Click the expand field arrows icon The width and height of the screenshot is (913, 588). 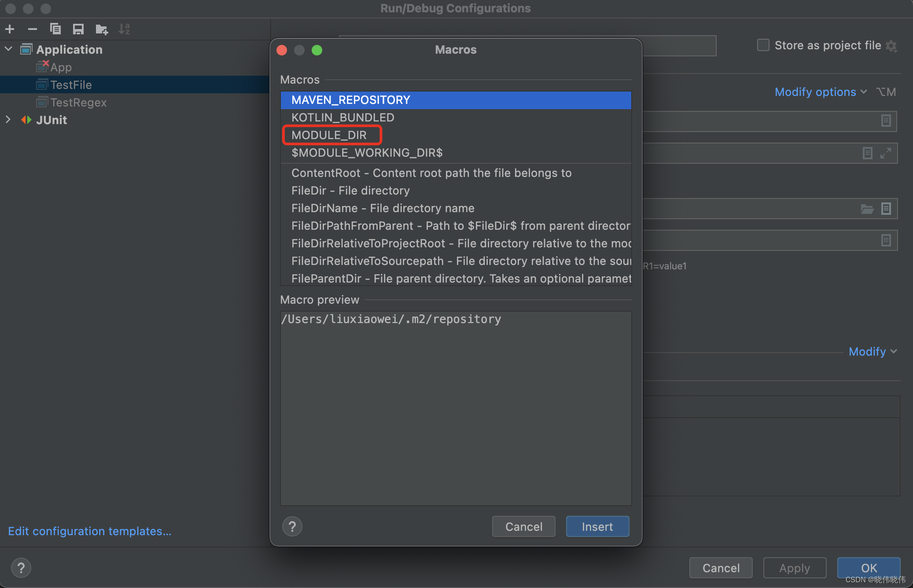coord(886,153)
